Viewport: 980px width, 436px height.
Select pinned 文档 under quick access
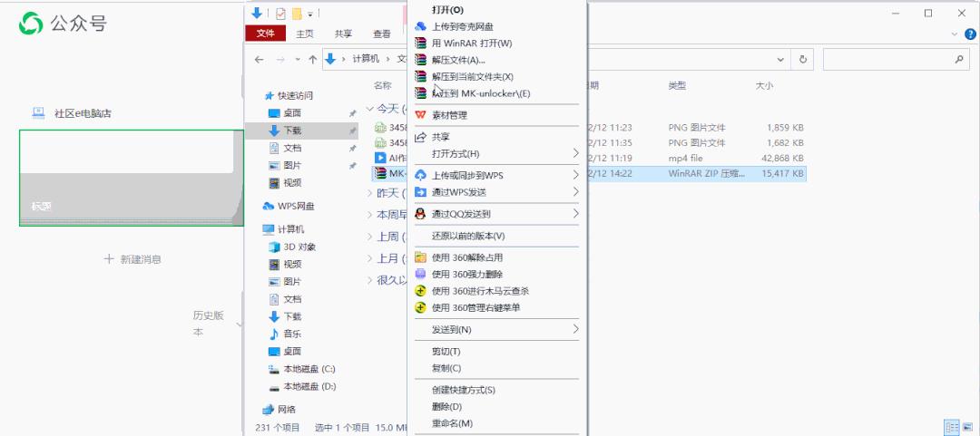coord(292,148)
